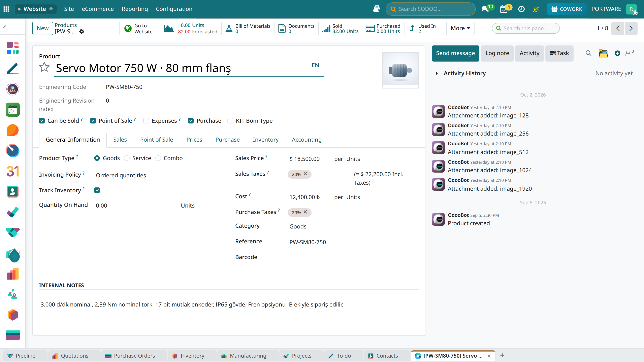Viewport: 644px width, 362px height.
Task: Open the eCommerce menu
Action: 98,9
